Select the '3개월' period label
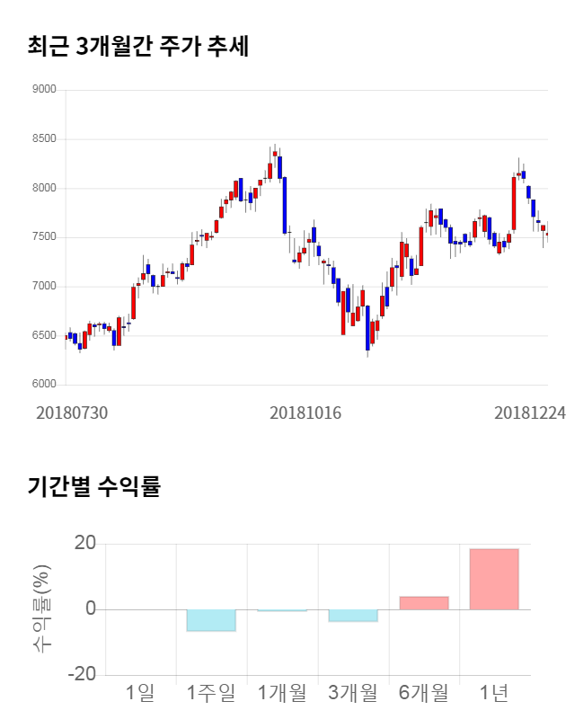 coord(352,693)
